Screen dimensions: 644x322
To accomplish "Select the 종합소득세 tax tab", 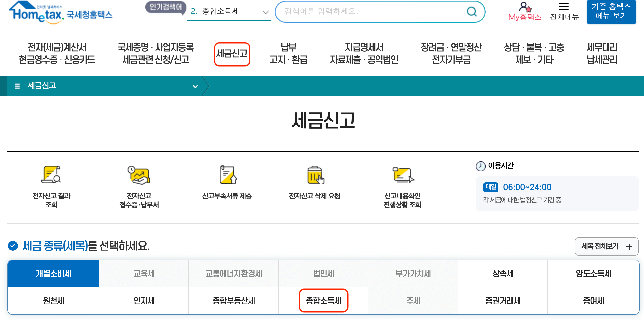I will click(323, 301).
